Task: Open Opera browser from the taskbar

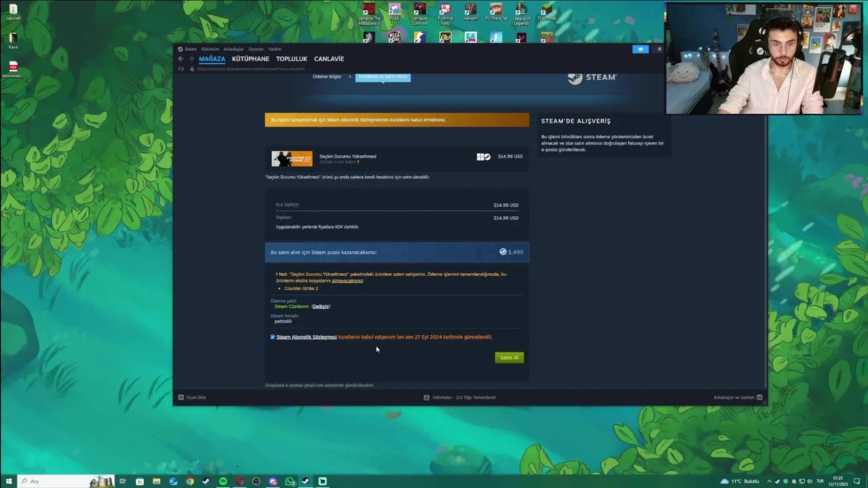Action: [239, 481]
